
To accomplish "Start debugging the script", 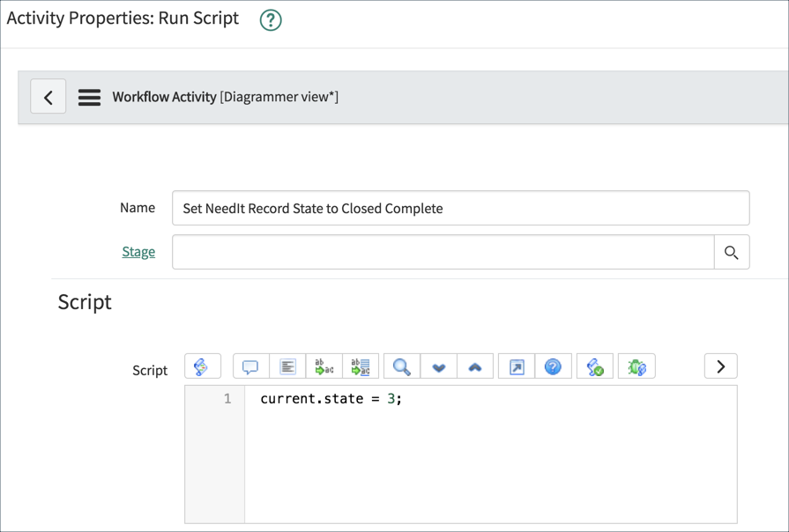I will [x=636, y=366].
